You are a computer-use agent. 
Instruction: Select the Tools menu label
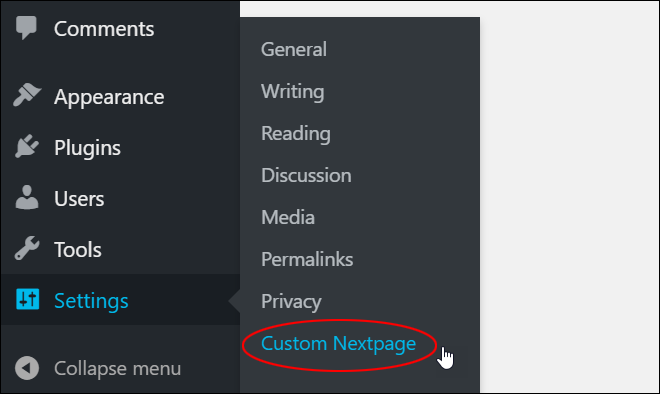77,250
